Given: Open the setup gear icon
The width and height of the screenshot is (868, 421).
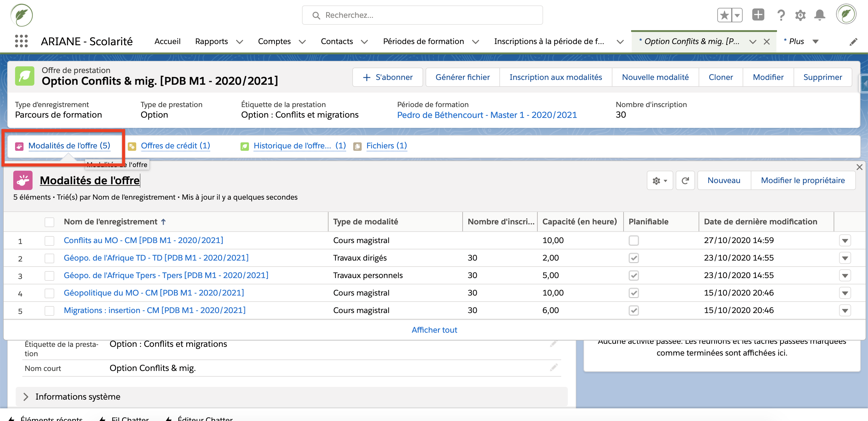Looking at the screenshot, I should coord(800,15).
